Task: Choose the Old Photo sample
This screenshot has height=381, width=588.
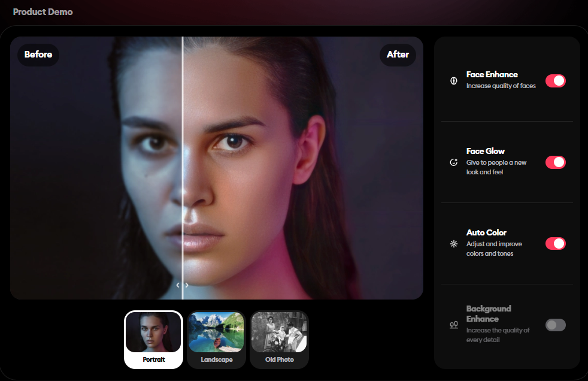Action: [279, 339]
